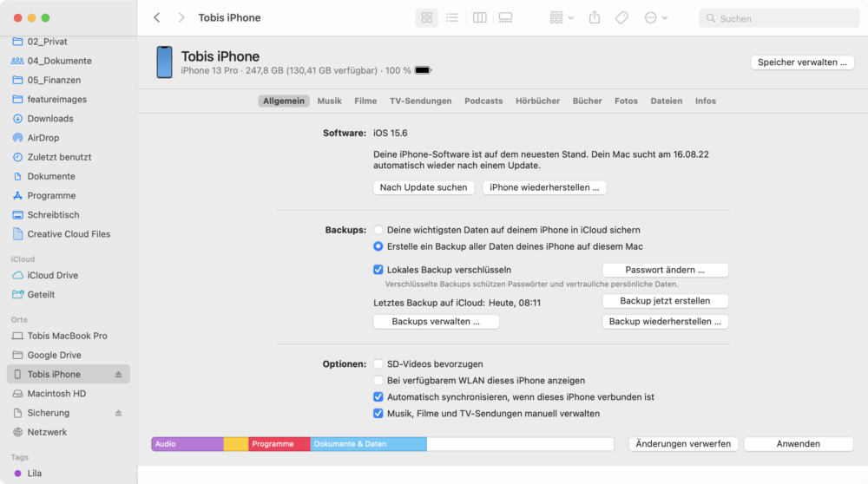Screen dimensions: 868x484
Task: Switch to the Podcasts tab
Action: [x=483, y=101]
